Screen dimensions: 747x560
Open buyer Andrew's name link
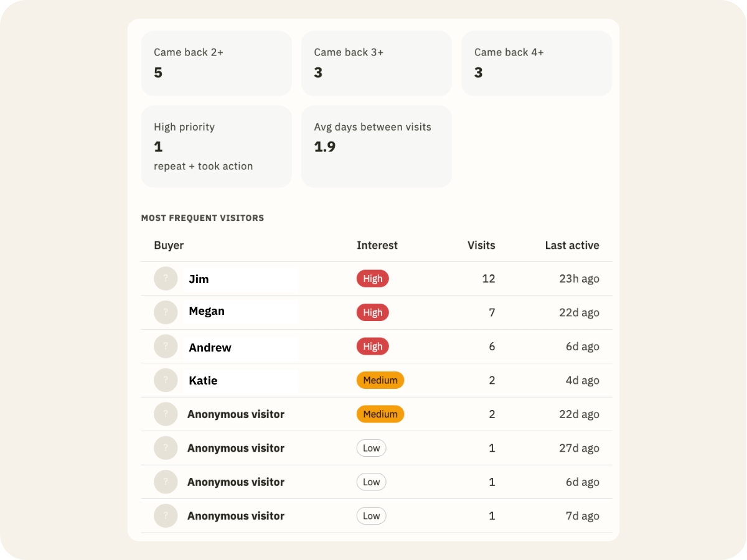click(210, 348)
